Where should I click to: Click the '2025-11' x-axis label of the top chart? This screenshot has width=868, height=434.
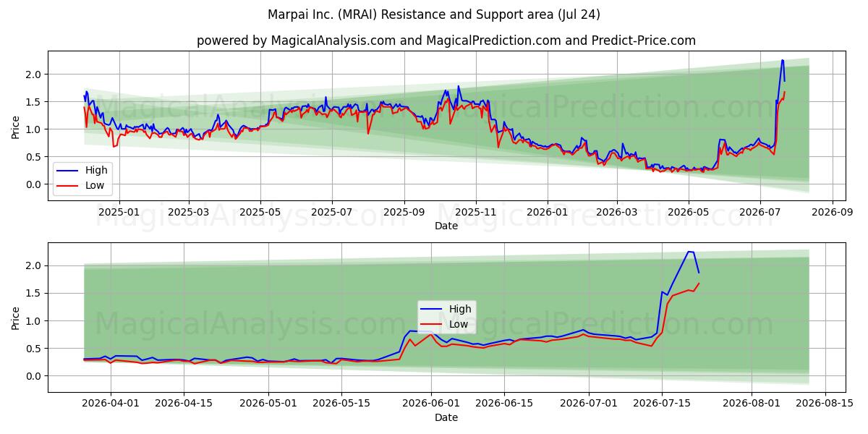pos(476,212)
